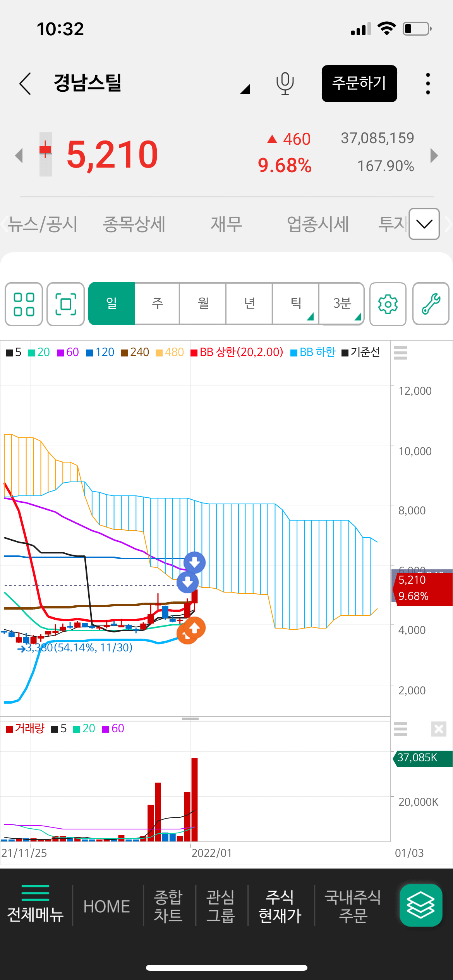Expand the tab list chevron button
The width and height of the screenshot is (453, 980).
click(424, 224)
